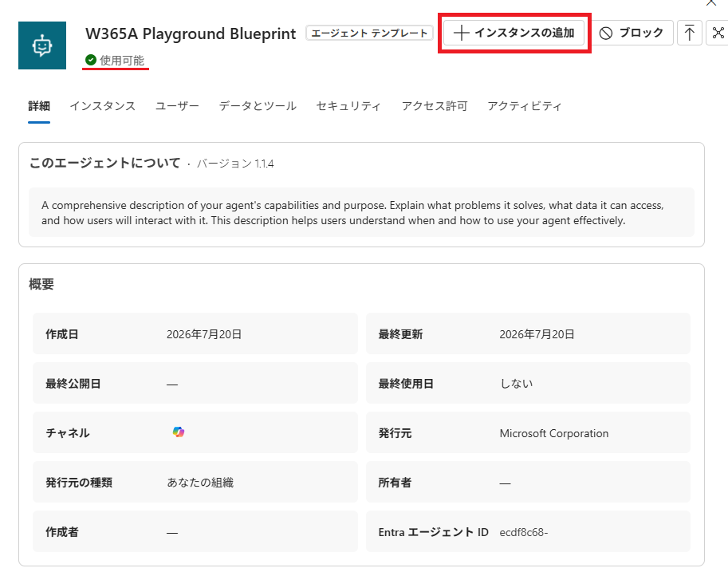Click the agent description paragraph
728x568 pixels.
(352, 213)
